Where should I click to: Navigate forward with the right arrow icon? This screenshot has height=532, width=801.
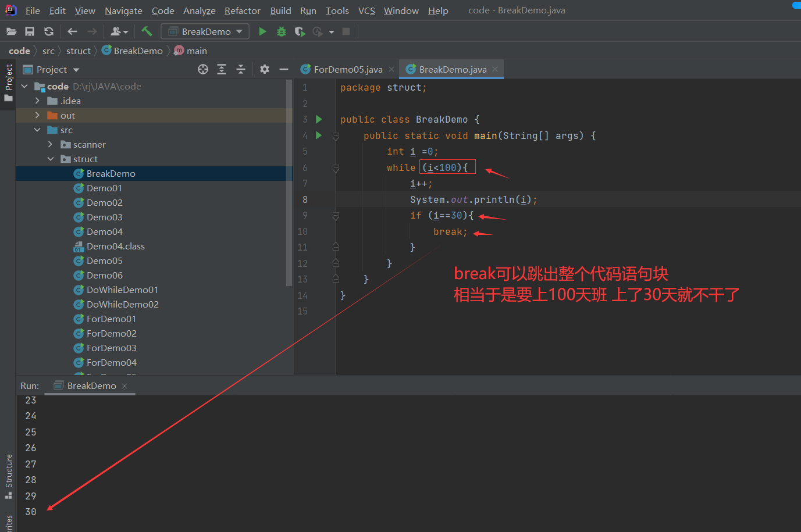pyautogui.click(x=92, y=31)
